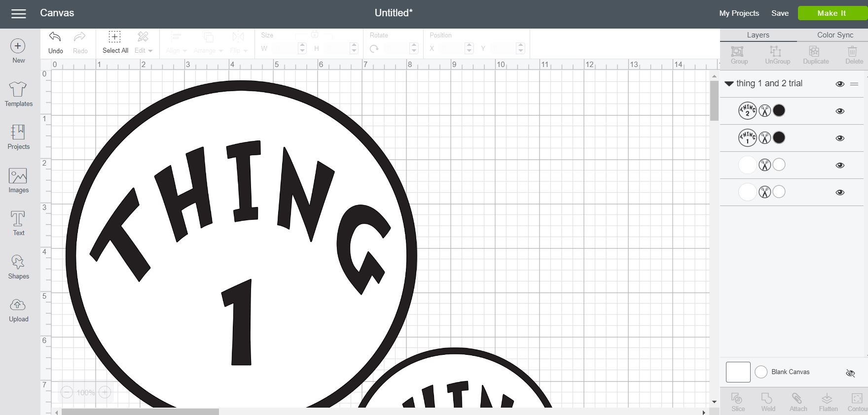
Task: Click the drag handle of the thing 1 and 2 trial group
Action: [854, 84]
